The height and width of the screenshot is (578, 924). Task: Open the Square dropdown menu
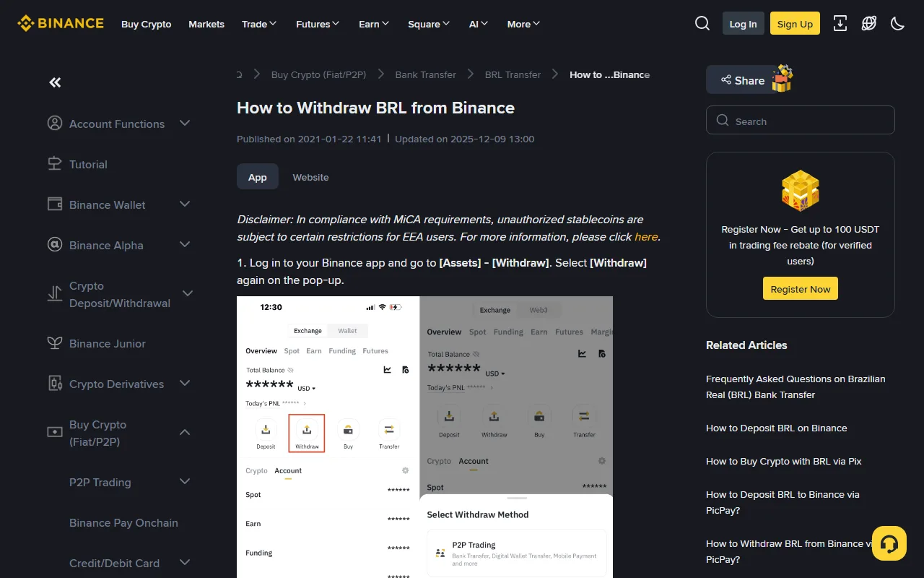tap(429, 24)
